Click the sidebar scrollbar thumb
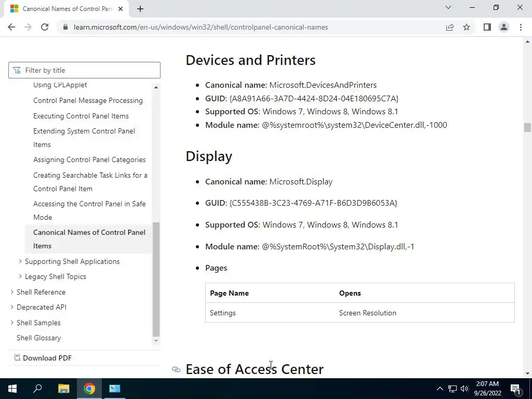Viewport: 532px width, 399px height. (156, 279)
